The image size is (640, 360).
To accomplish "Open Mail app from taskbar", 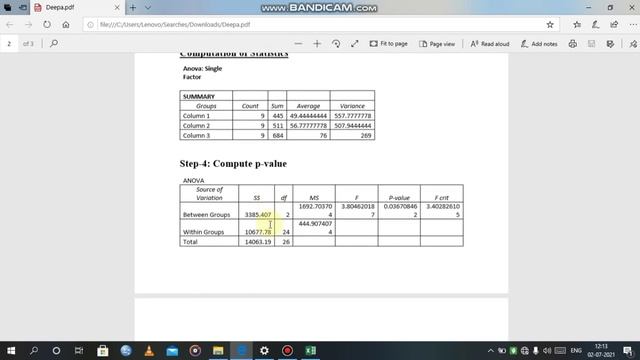I will (x=172, y=351).
